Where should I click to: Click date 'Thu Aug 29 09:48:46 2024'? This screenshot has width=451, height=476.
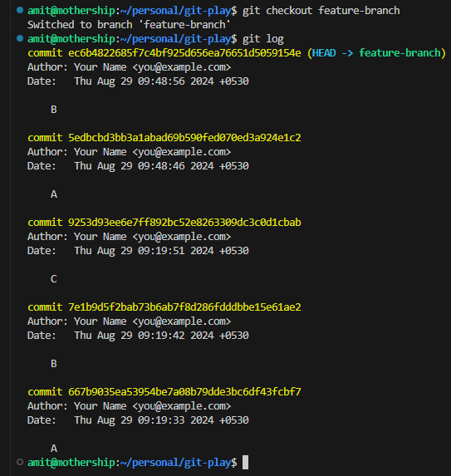tap(145, 166)
